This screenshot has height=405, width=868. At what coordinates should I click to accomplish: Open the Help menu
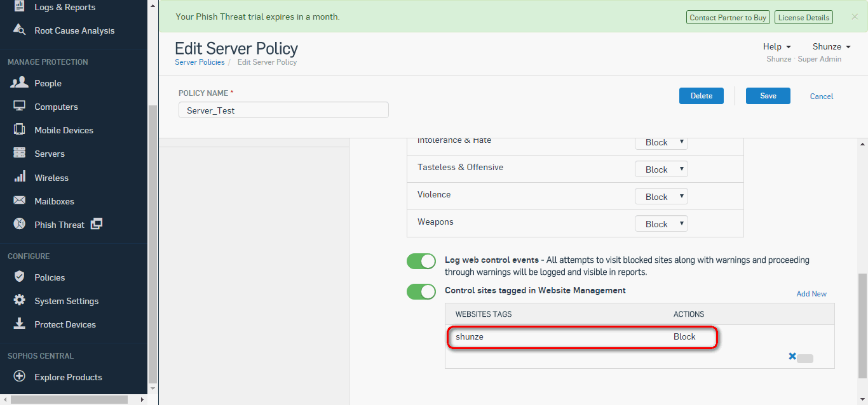tap(776, 46)
